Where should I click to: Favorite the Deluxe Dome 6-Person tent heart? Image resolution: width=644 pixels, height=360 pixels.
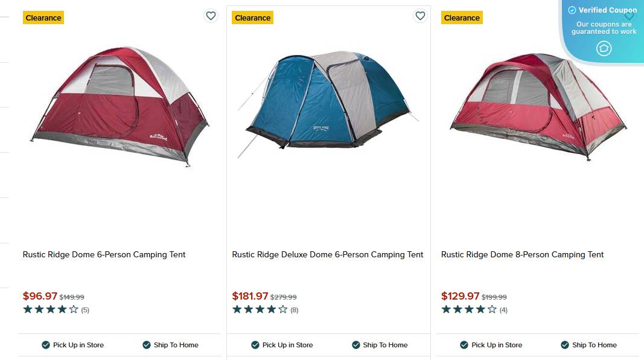420,16
